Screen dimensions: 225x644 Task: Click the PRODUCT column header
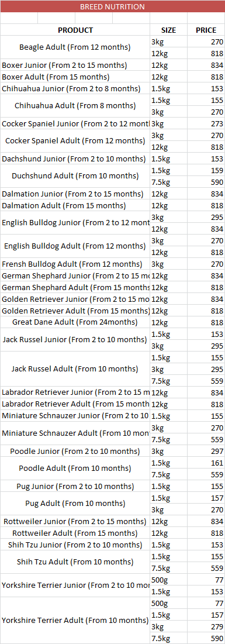[x=75, y=30]
